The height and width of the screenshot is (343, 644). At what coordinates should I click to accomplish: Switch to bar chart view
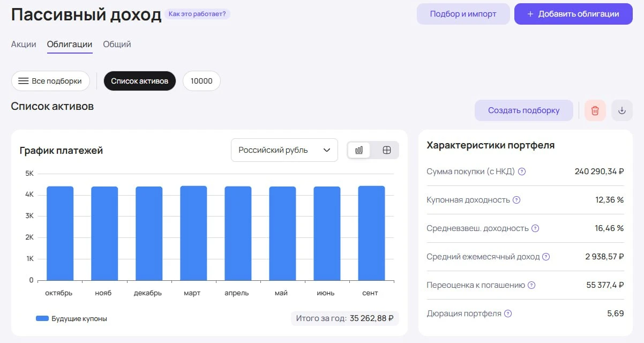pos(359,150)
